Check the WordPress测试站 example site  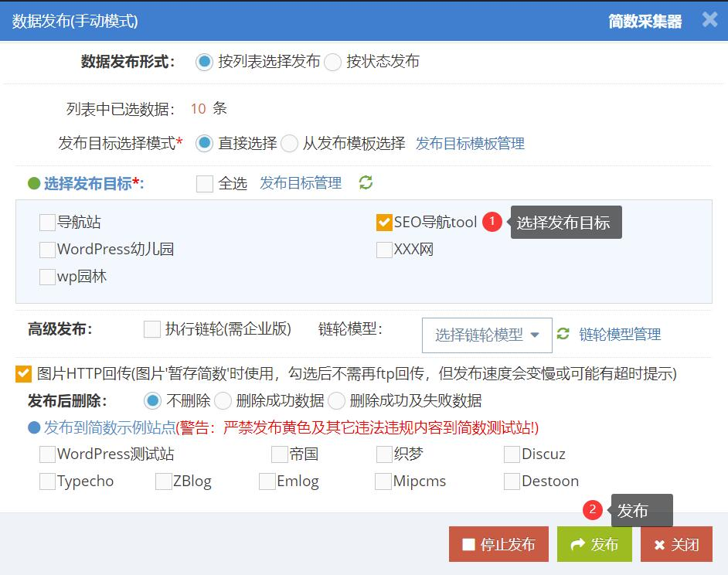[47, 454]
